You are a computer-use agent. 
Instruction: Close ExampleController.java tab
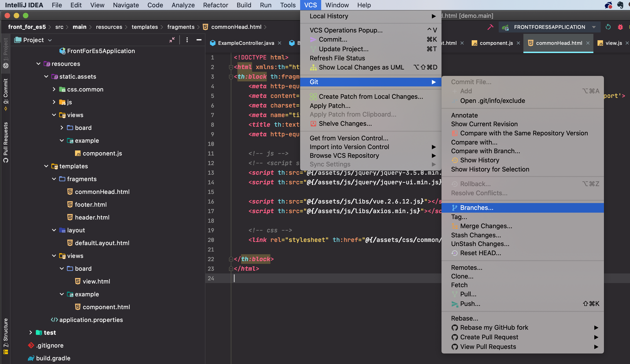coord(280,43)
